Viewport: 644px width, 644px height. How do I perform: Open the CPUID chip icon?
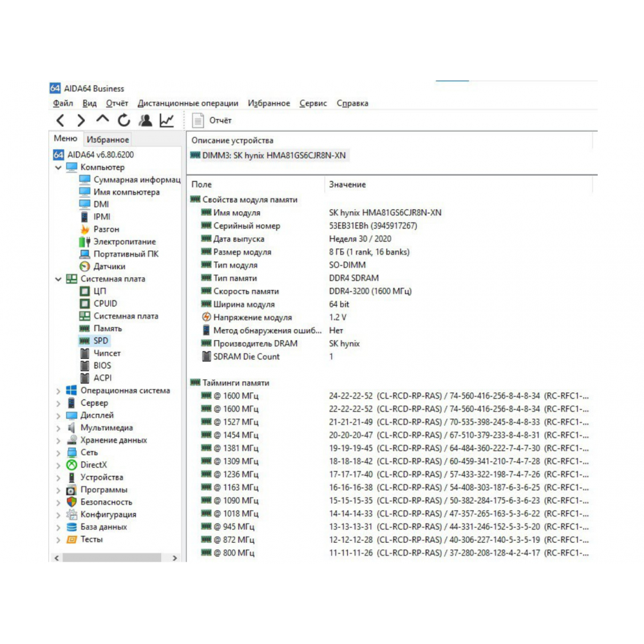84,303
